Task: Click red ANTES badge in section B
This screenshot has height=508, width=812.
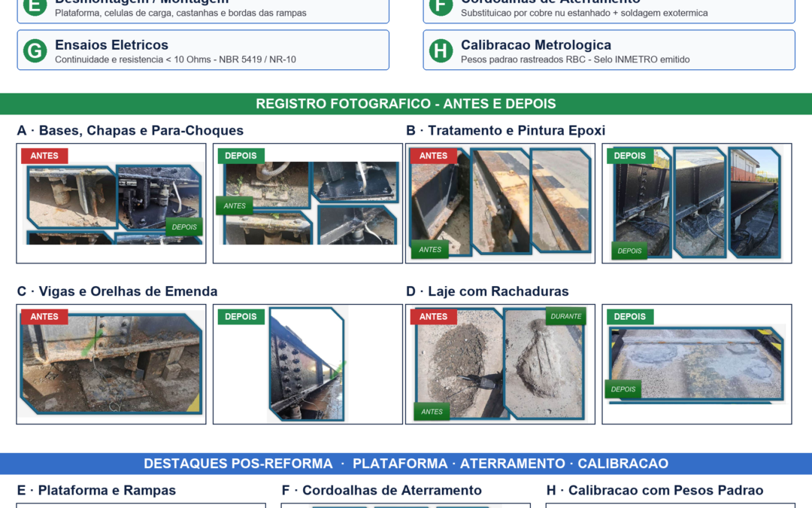Action: (434, 156)
